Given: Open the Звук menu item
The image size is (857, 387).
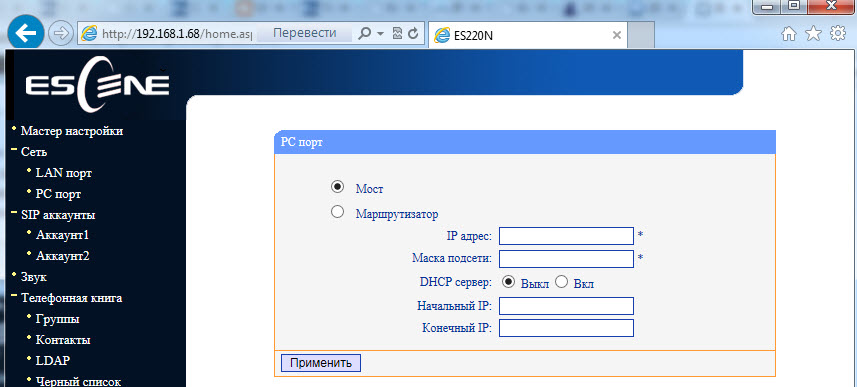Looking at the screenshot, I should [34, 277].
